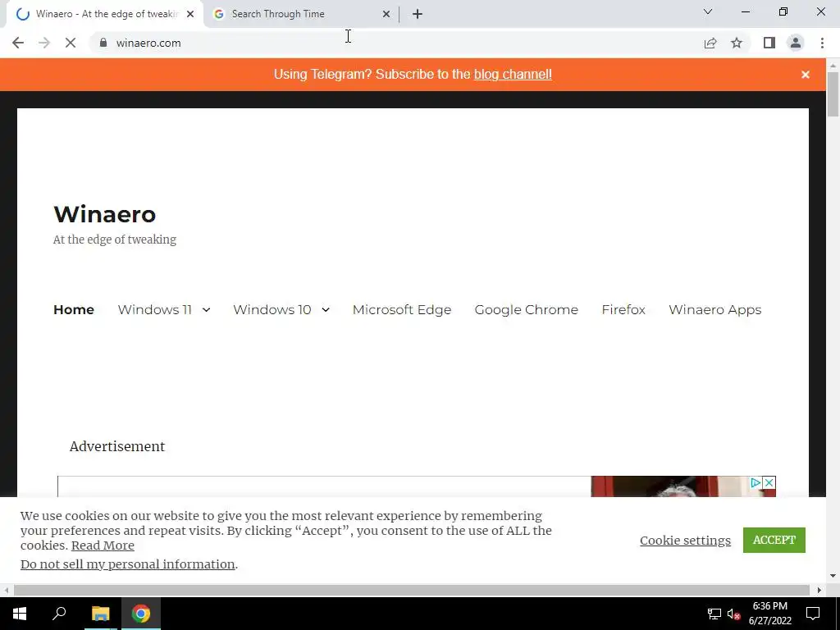
Task: Open the Read More cookie link
Action: point(103,546)
